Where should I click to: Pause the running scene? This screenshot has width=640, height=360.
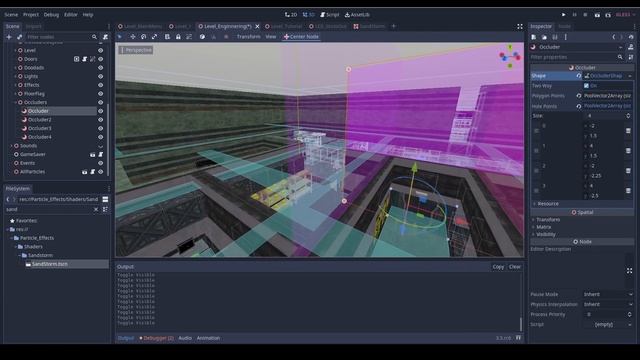[x=574, y=15]
